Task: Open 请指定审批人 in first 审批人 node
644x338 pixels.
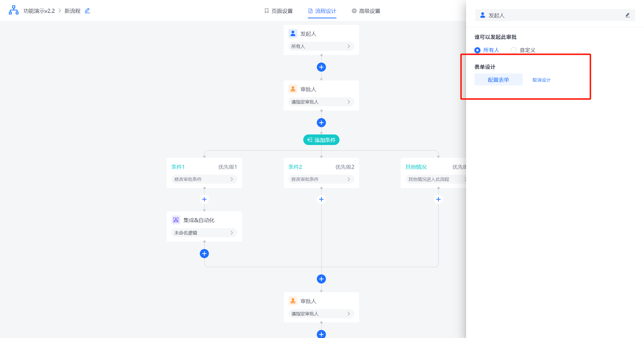Action: pyautogui.click(x=321, y=102)
